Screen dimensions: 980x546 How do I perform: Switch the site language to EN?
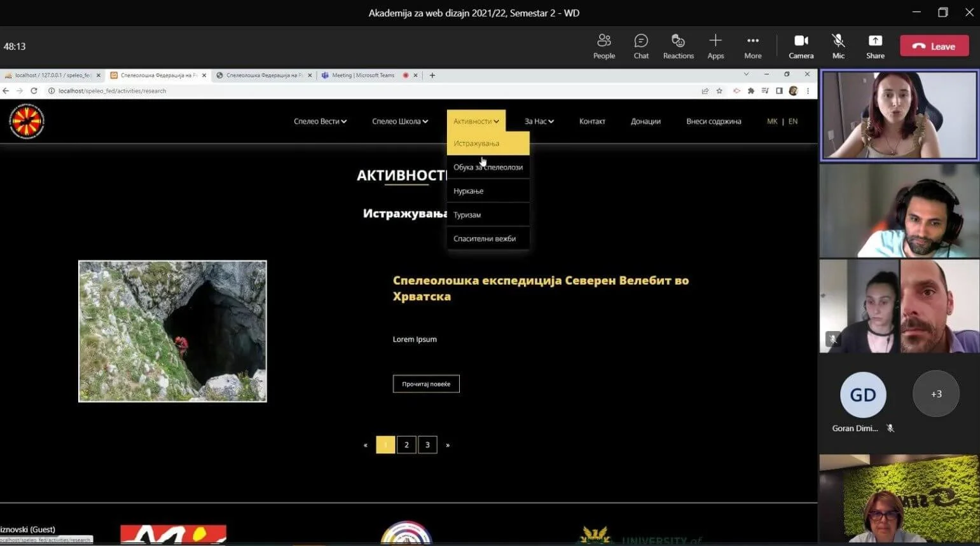pos(793,121)
